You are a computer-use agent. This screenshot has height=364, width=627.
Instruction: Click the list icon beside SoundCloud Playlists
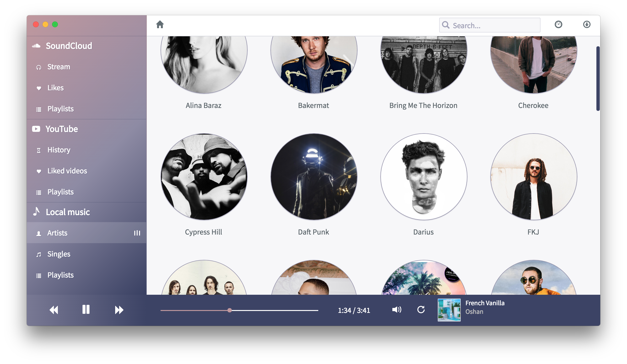pos(38,109)
